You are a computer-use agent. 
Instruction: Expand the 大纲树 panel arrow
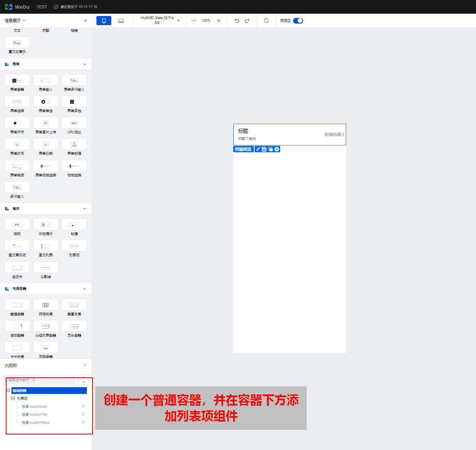[x=85, y=365]
